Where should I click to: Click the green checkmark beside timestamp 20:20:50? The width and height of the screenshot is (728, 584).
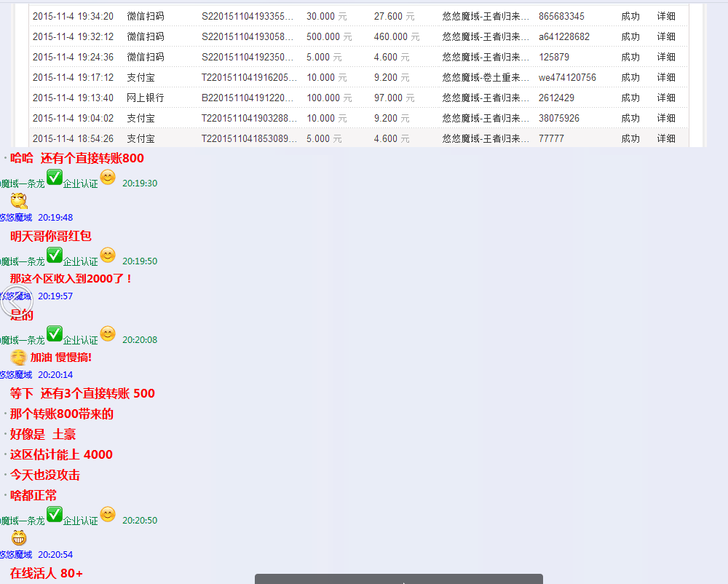coord(55,514)
